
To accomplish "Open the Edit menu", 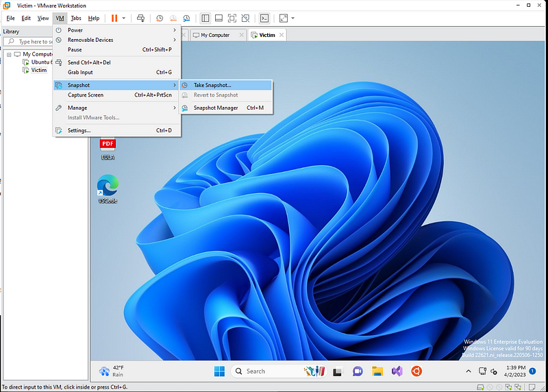I will (x=26, y=19).
